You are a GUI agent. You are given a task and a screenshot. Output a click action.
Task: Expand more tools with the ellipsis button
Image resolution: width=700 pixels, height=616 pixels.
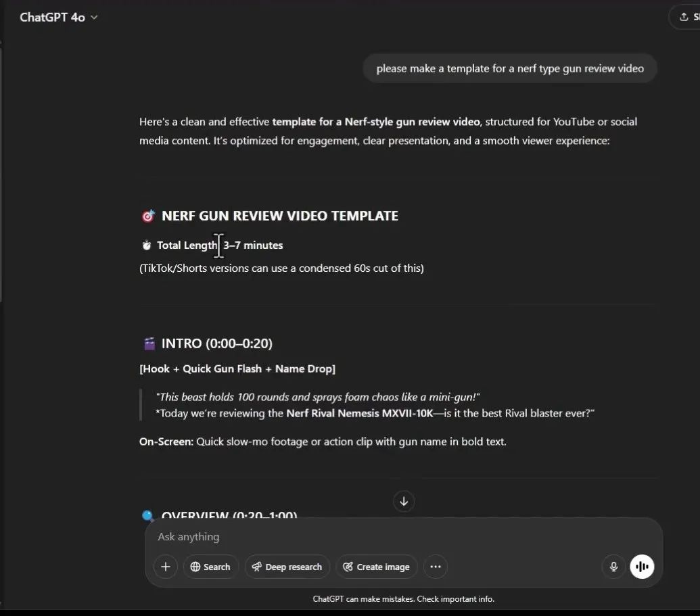tap(435, 567)
